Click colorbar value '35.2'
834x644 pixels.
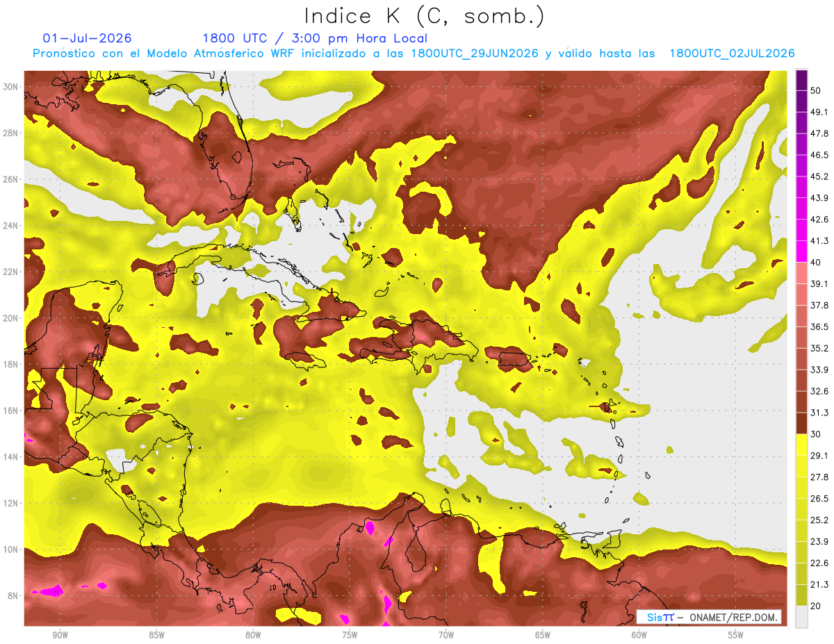coord(821,348)
